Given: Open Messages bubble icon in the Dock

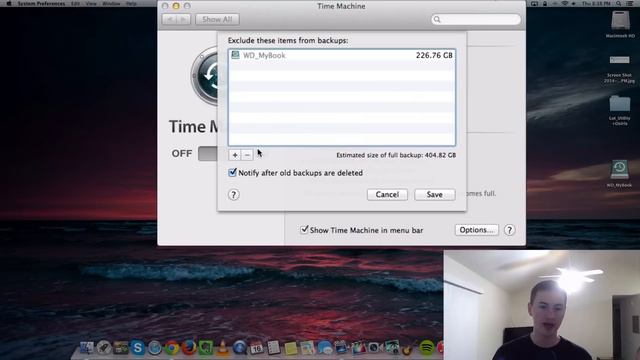Looking at the screenshot, I should pos(325,348).
